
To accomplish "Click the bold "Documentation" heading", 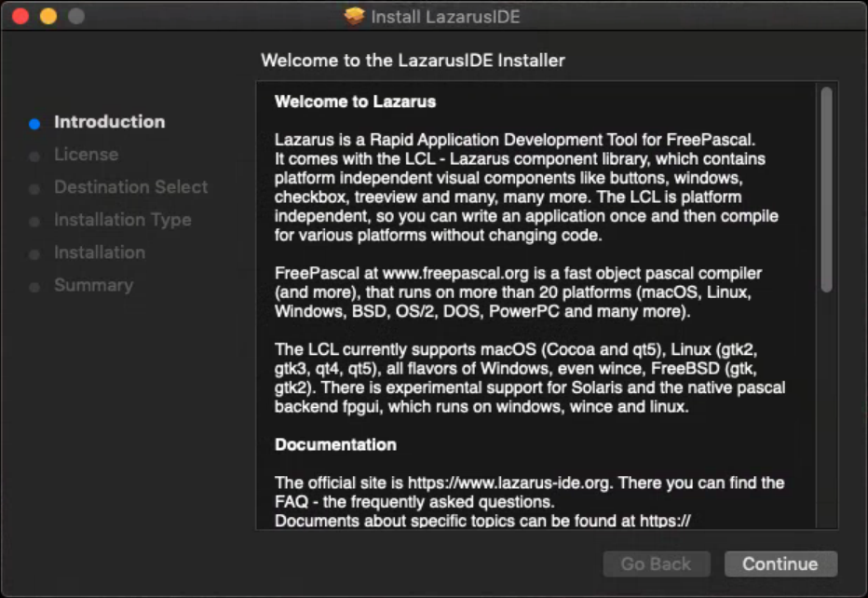I will click(x=335, y=444).
